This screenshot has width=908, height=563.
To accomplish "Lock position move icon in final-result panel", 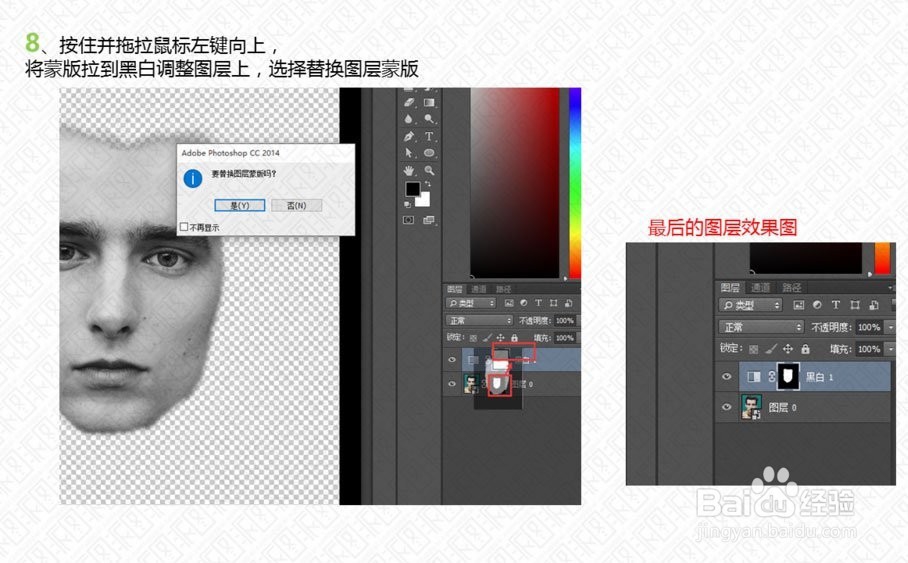I will coord(788,349).
